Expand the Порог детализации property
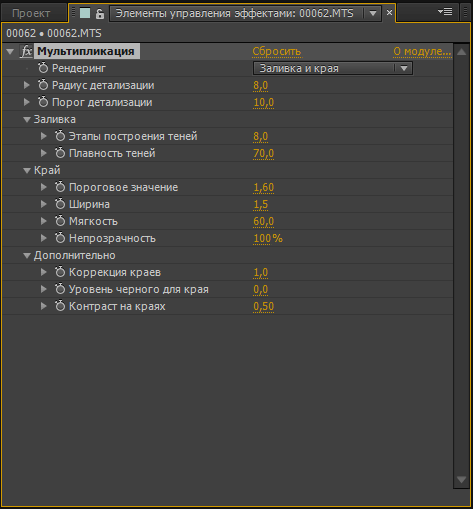This screenshot has width=473, height=509. [x=27, y=102]
